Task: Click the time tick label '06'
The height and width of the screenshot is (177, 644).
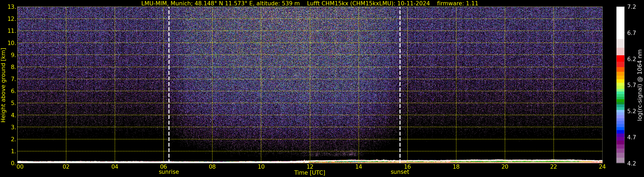Action: pyautogui.click(x=164, y=167)
